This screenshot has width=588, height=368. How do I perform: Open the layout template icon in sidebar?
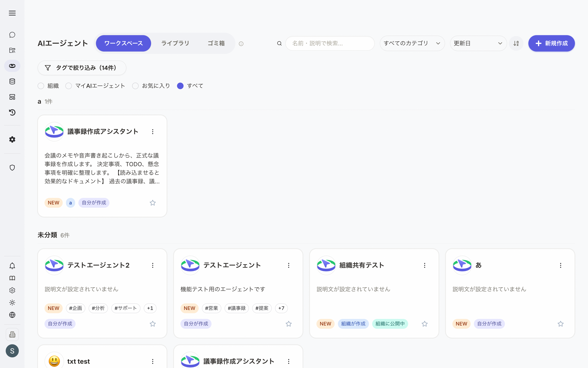point(12,97)
